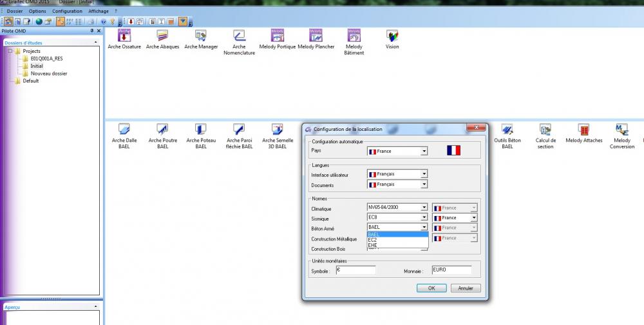This screenshot has height=325, width=644.
Task: Pin the Pilote OMD panel
Action: [x=92, y=31]
